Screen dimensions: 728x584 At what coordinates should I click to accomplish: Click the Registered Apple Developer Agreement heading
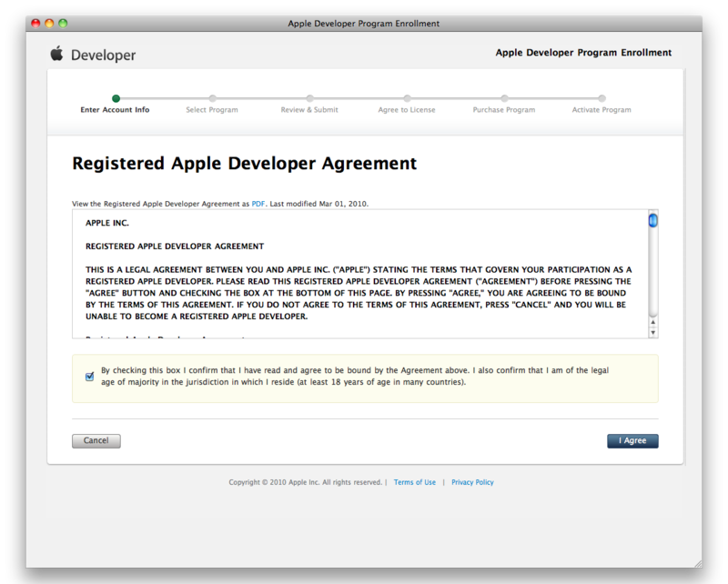[x=244, y=164]
